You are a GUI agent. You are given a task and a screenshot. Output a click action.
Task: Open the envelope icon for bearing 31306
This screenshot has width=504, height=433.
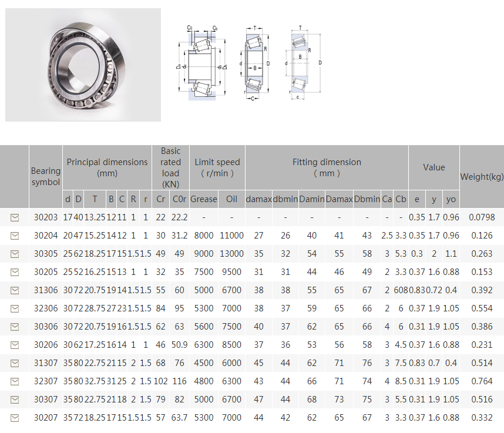click(x=15, y=290)
